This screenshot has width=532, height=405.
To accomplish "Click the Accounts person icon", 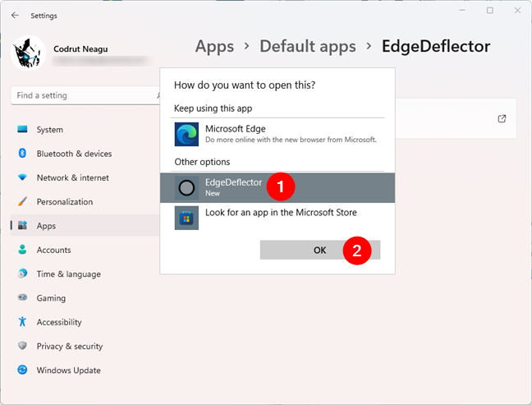I will click(x=22, y=250).
